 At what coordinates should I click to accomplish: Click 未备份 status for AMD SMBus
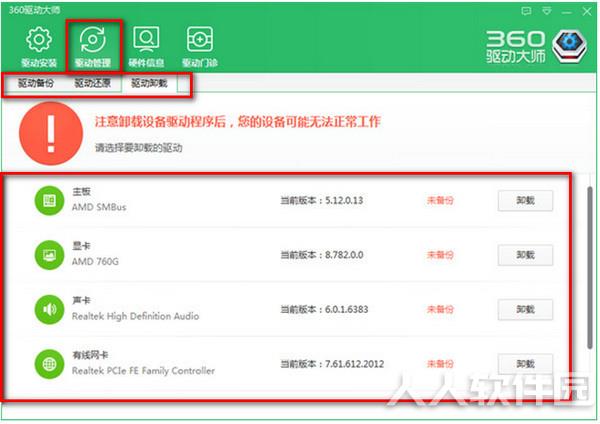click(440, 201)
